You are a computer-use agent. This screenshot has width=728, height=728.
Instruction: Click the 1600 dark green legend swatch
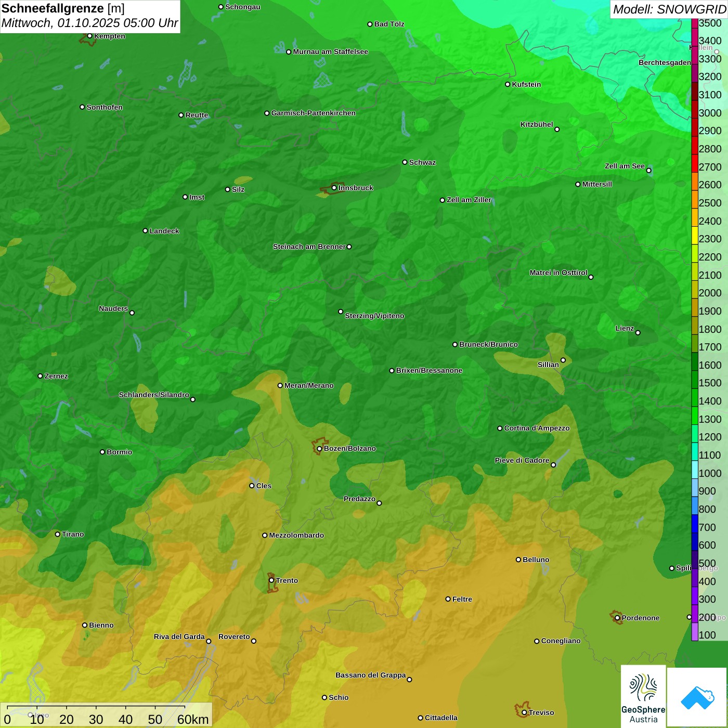695,362
